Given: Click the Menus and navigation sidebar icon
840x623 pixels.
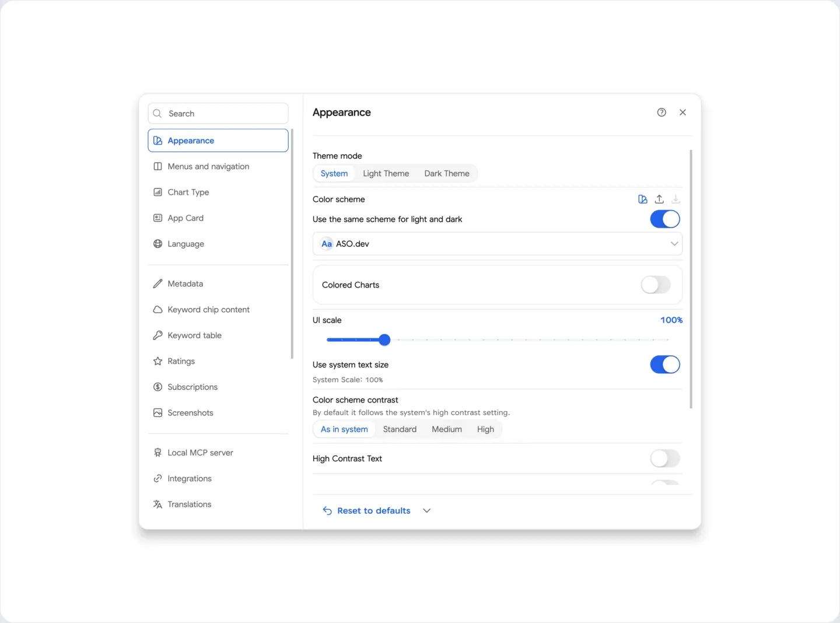Looking at the screenshot, I should (157, 166).
